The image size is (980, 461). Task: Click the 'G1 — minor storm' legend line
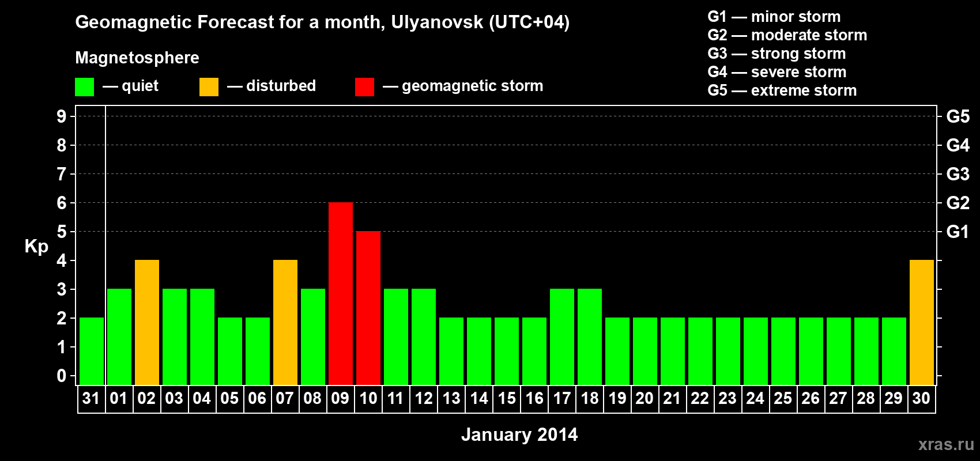point(774,17)
